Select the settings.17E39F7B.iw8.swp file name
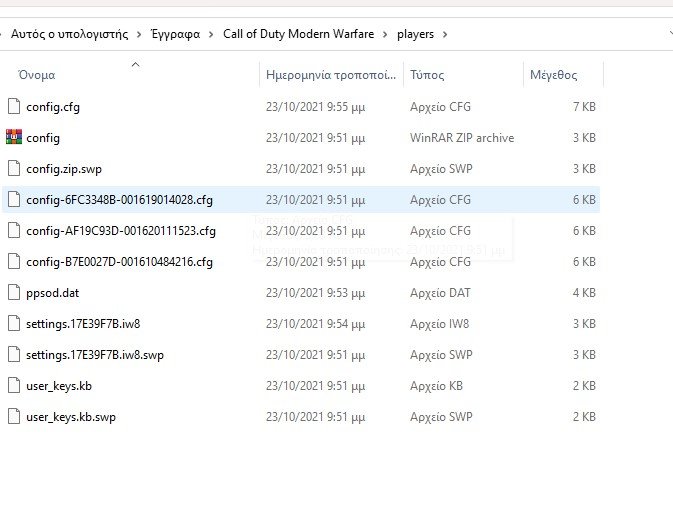This screenshot has width=673, height=517. [x=95, y=355]
